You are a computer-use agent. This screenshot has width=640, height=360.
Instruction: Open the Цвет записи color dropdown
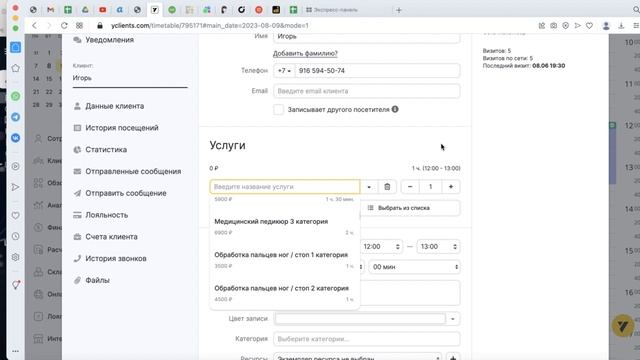(453, 319)
